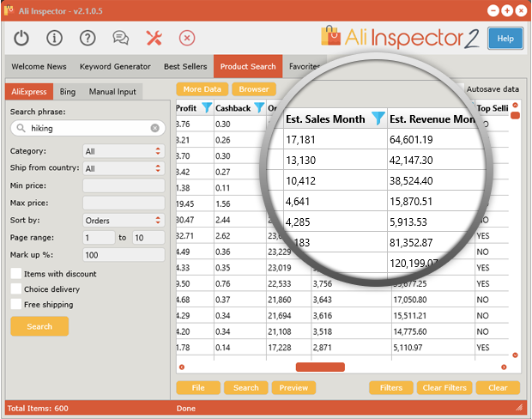The height and width of the screenshot is (419, 532).
Task: Open the chat bubbles support icon
Action: tap(120, 38)
